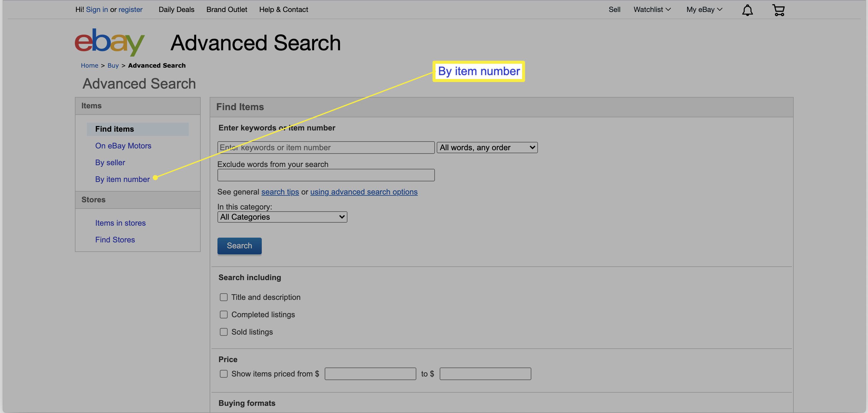The height and width of the screenshot is (413, 868).
Task: Click the minimum price input field
Action: (x=370, y=374)
